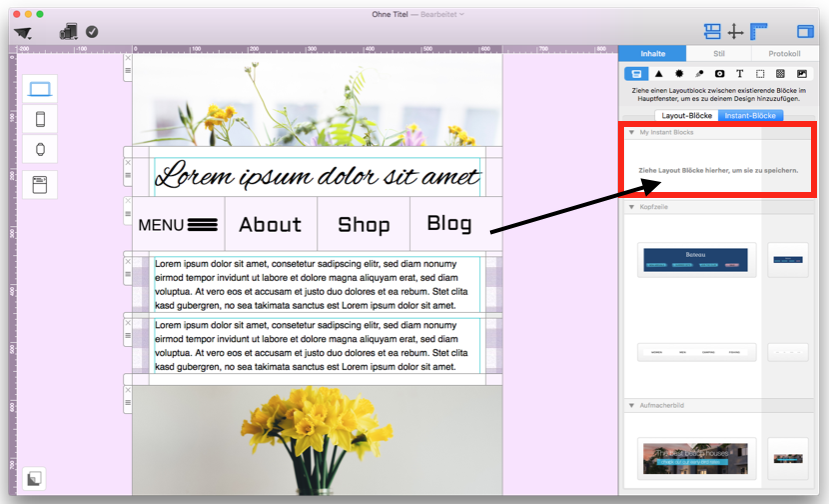Click drag handle of menu block
The width and height of the screenshot is (829, 504).
tap(128, 214)
